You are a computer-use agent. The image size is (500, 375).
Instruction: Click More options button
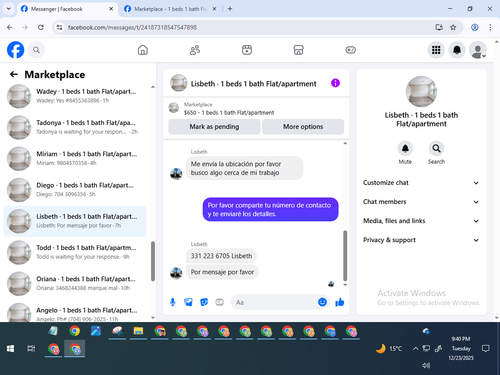pyautogui.click(x=303, y=127)
